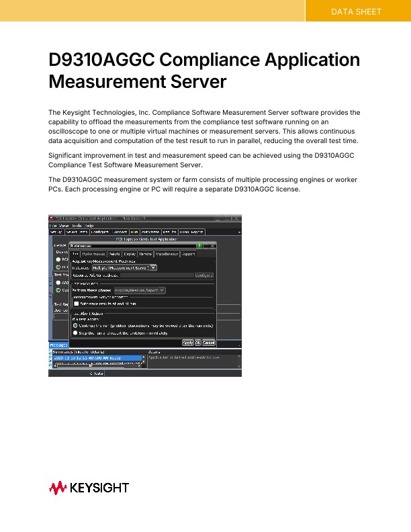Viewport: 411px width, 532px height.
Task: Switch to the Select Tests main tab
Action: pyautogui.click(x=77, y=232)
